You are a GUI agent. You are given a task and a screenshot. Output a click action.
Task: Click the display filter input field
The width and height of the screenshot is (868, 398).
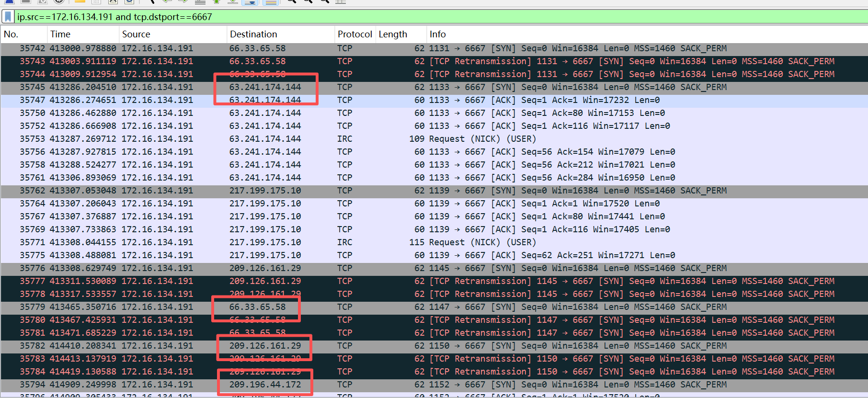pos(441,17)
